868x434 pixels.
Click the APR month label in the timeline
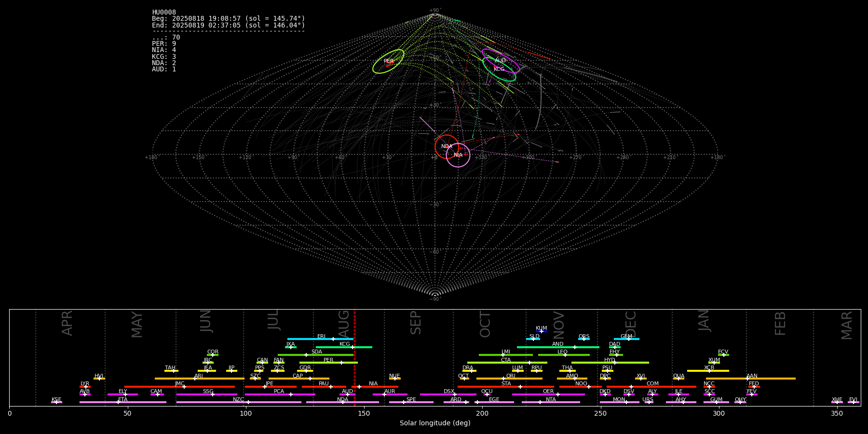click(x=67, y=323)
